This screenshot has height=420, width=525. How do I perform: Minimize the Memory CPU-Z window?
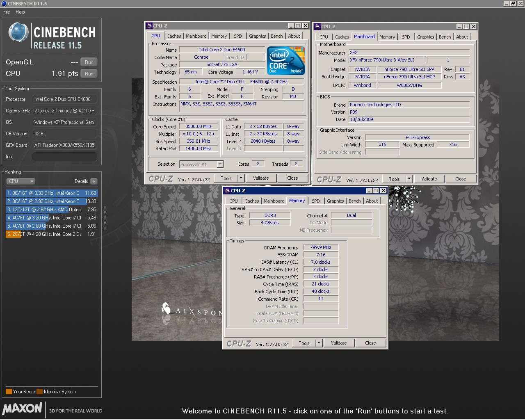(x=369, y=191)
